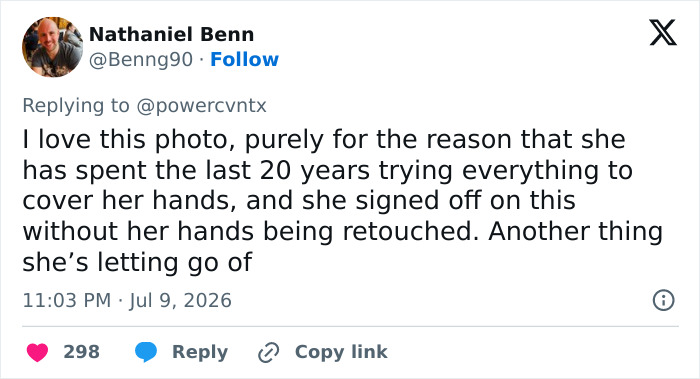Click the line "cover her hands, and she signed"

pos(299,200)
